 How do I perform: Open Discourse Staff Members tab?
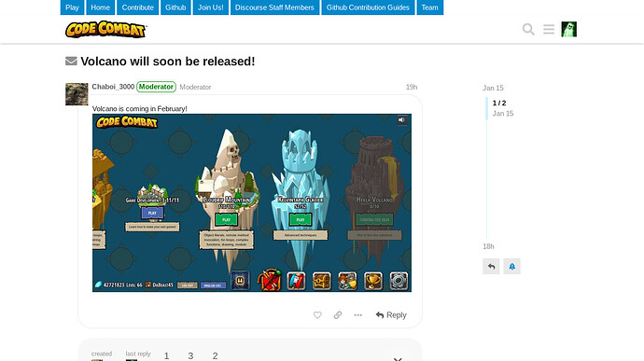click(x=274, y=7)
